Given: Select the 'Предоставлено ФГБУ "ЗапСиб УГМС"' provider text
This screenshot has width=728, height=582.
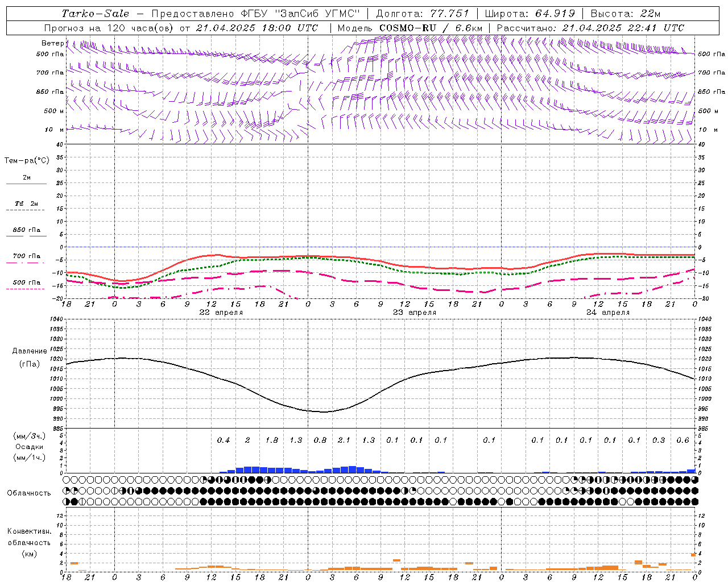Looking at the screenshot, I should click(255, 14).
